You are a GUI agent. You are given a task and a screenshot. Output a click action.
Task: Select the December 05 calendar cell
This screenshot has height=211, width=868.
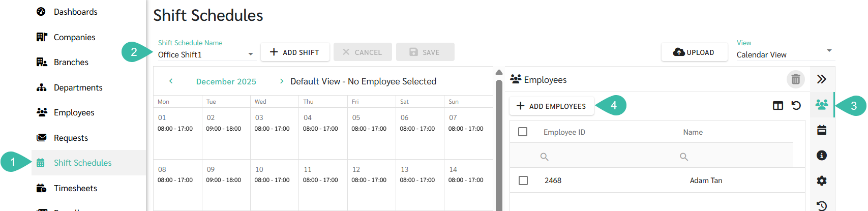tap(371, 133)
